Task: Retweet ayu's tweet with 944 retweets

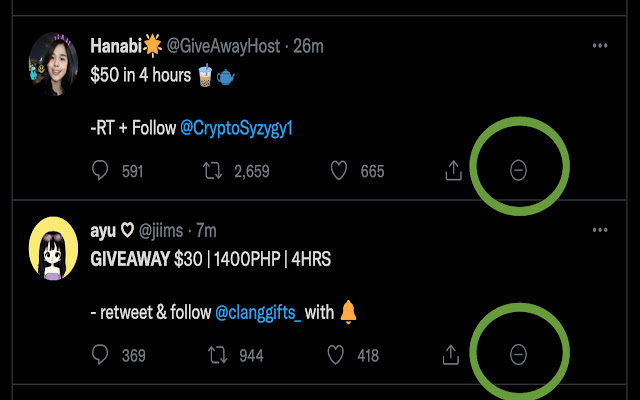Action: pos(214,354)
